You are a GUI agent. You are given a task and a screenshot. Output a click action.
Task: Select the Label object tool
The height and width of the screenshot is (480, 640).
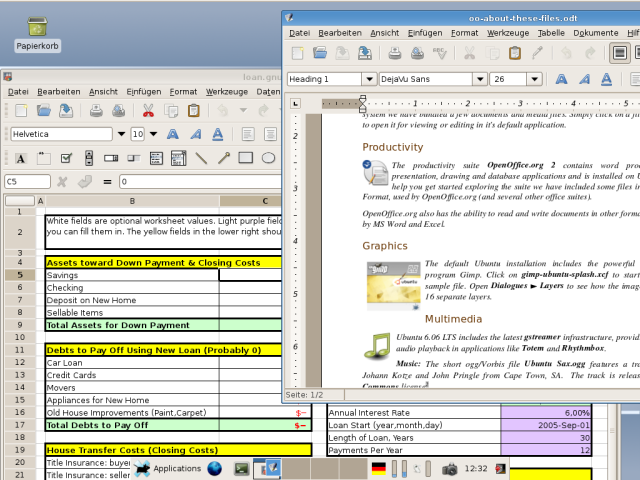[21, 158]
